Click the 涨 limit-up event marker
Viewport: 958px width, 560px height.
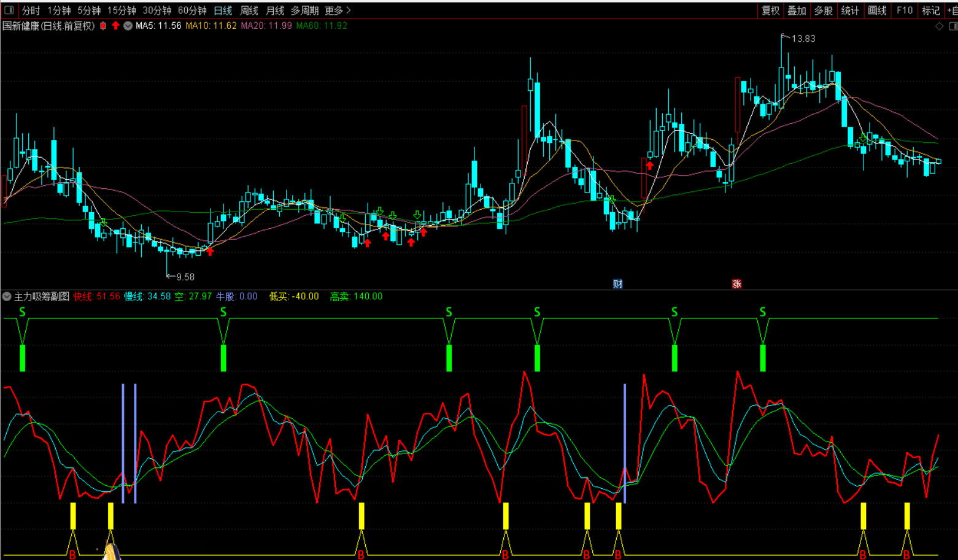pyautogui.click(x=736, y=284)
